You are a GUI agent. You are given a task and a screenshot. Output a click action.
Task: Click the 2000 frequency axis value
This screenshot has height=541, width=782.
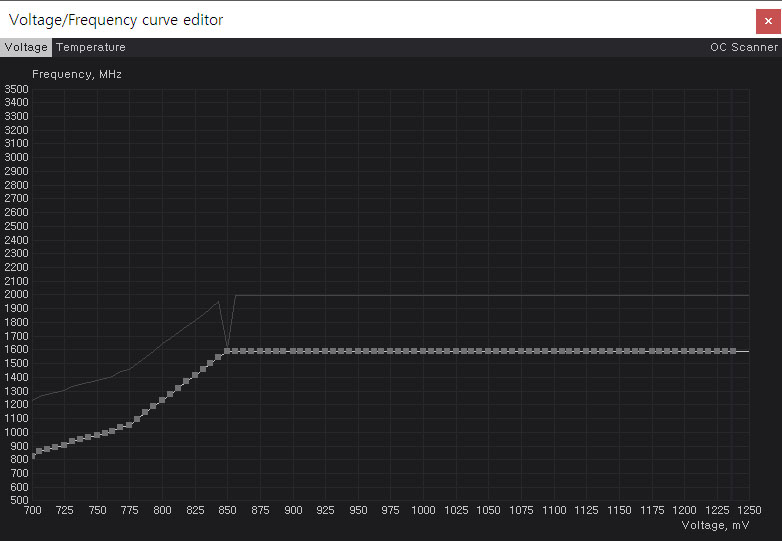[16, 294]
